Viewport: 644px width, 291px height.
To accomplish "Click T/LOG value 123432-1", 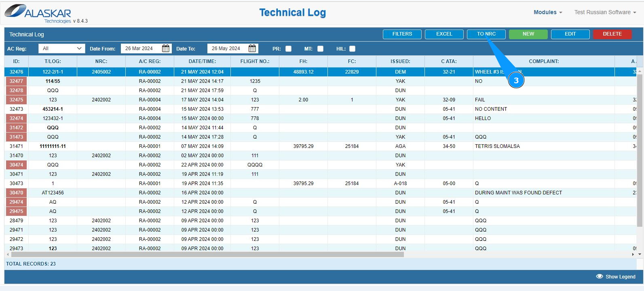I will [53, 118].
